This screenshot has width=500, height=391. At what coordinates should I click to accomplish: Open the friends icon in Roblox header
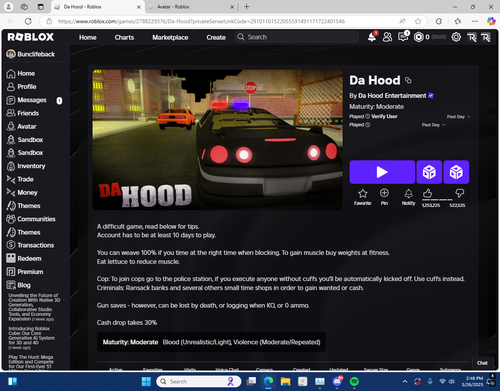(387, 37)
